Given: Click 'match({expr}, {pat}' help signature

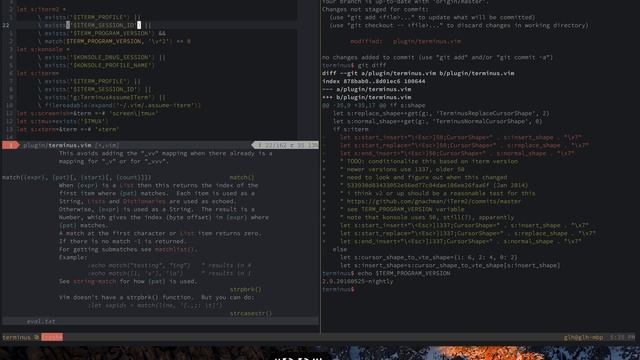Looking at the screenshot, I should point(77,178).
